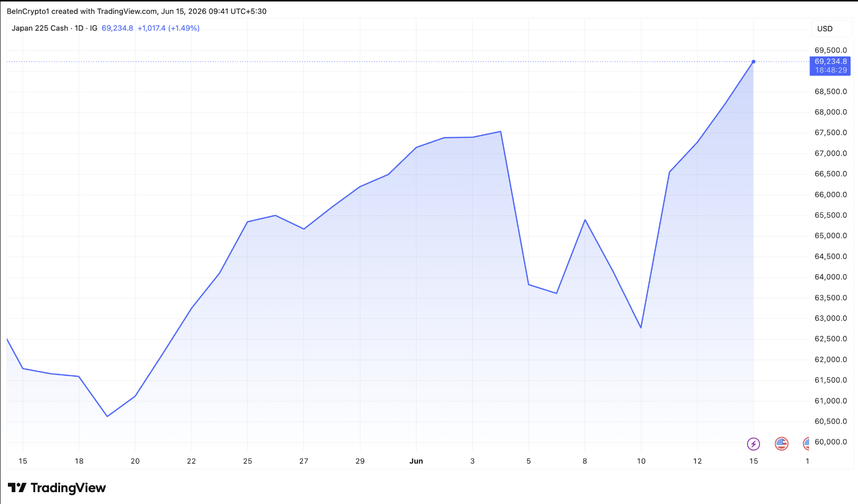Viewport: 858px width, 504px height.
Task: Click the purple lightning bolt event icon
Action: (x=753, y=444)
